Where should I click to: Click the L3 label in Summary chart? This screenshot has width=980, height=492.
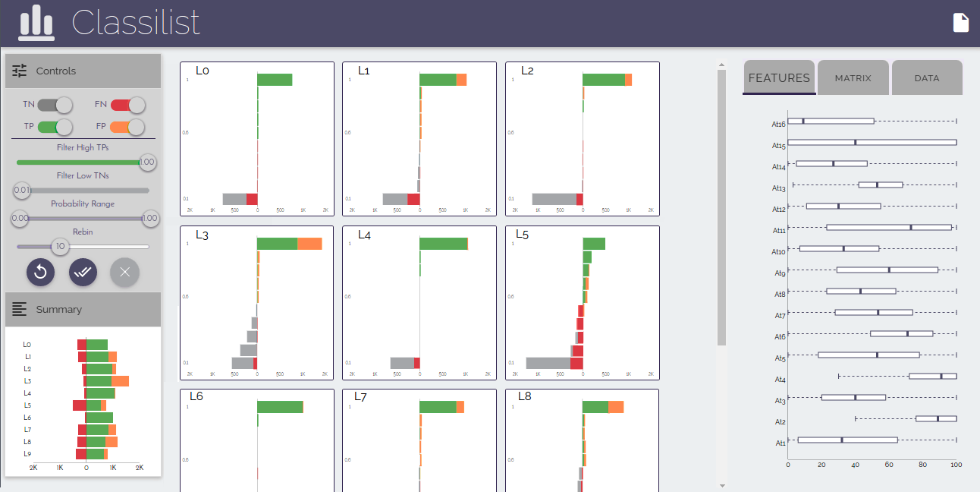27,381
